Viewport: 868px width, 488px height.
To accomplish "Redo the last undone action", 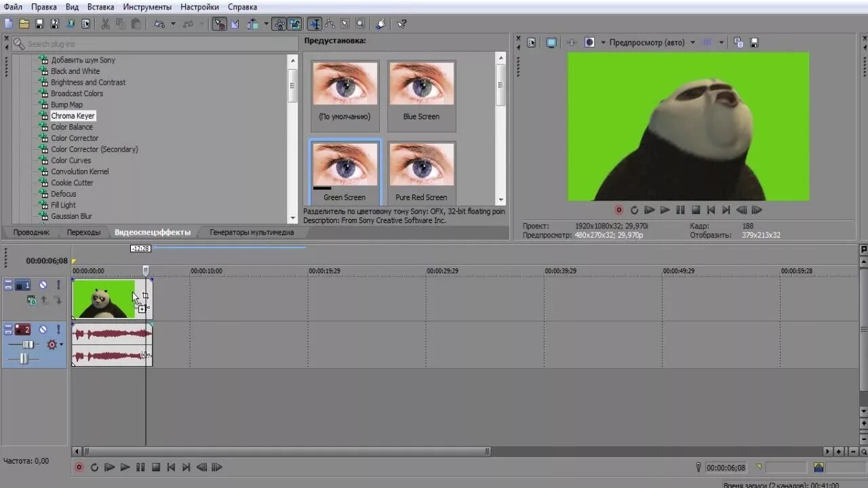I will point(188,24).
